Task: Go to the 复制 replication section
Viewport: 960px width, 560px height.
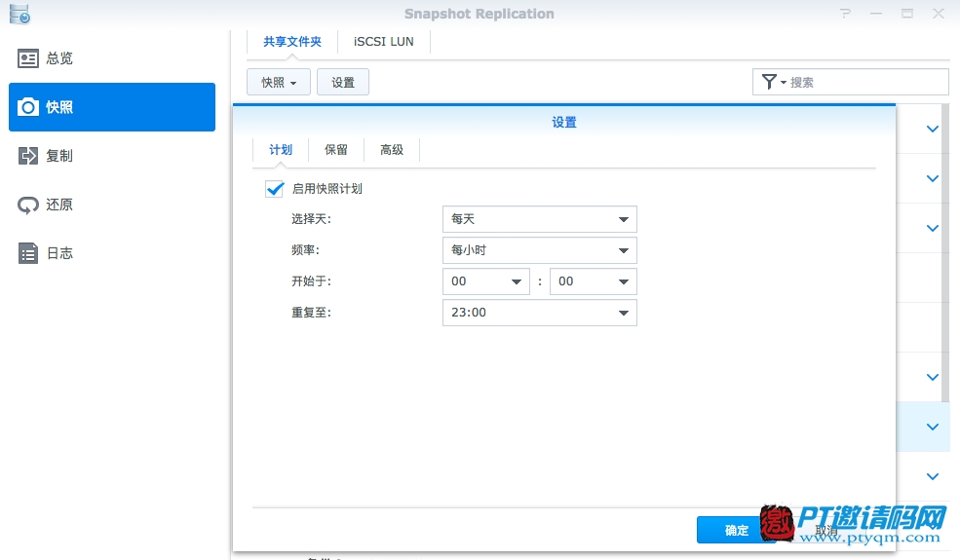Action: [112, 156]
